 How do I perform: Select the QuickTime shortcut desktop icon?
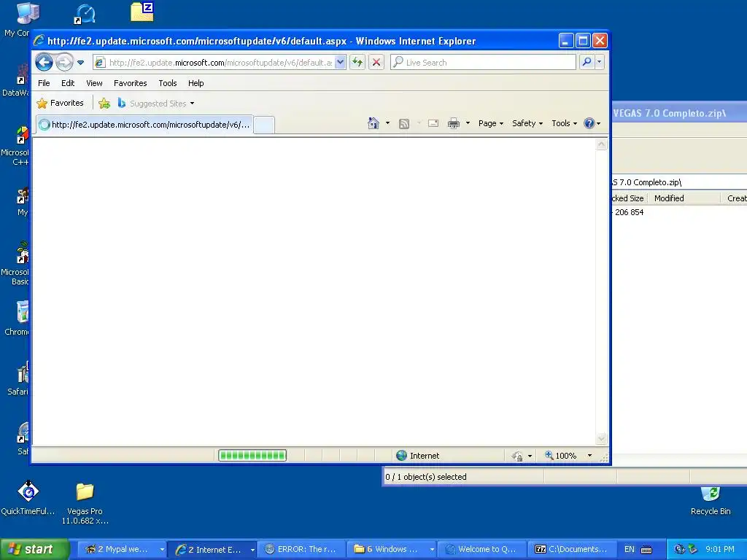85,15
